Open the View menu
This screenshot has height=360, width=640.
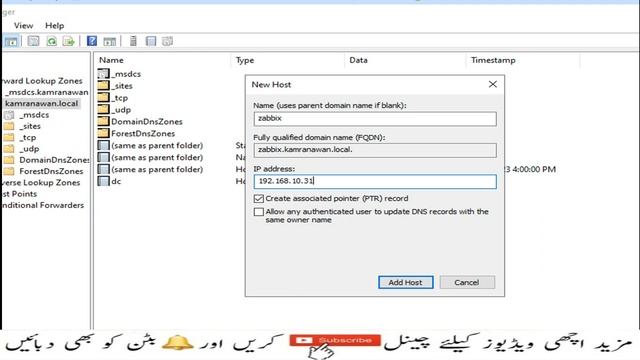tap(23, 25)
